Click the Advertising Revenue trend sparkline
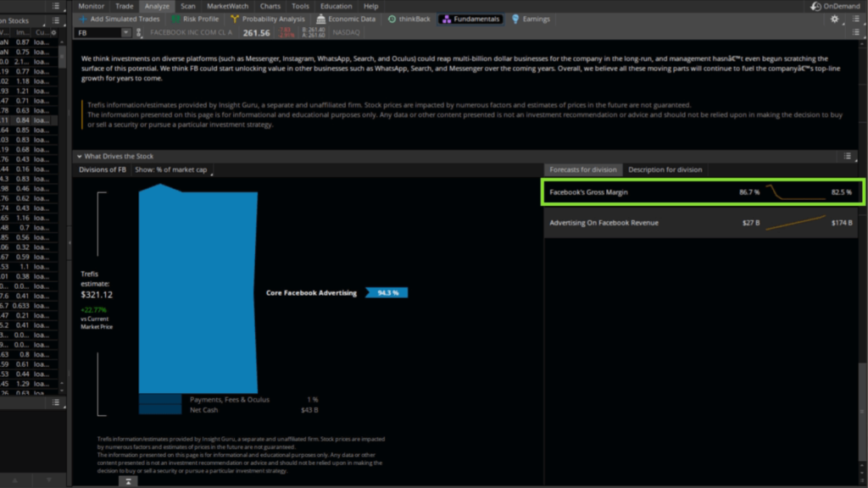This screenshot has height=488, width=868. click(x=795, y=223)
